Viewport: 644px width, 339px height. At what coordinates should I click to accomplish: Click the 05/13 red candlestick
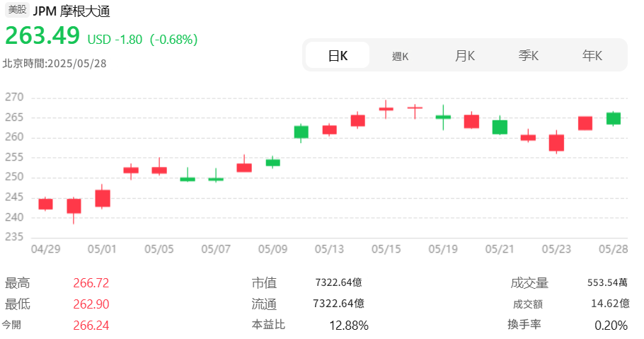coord(329,130)
